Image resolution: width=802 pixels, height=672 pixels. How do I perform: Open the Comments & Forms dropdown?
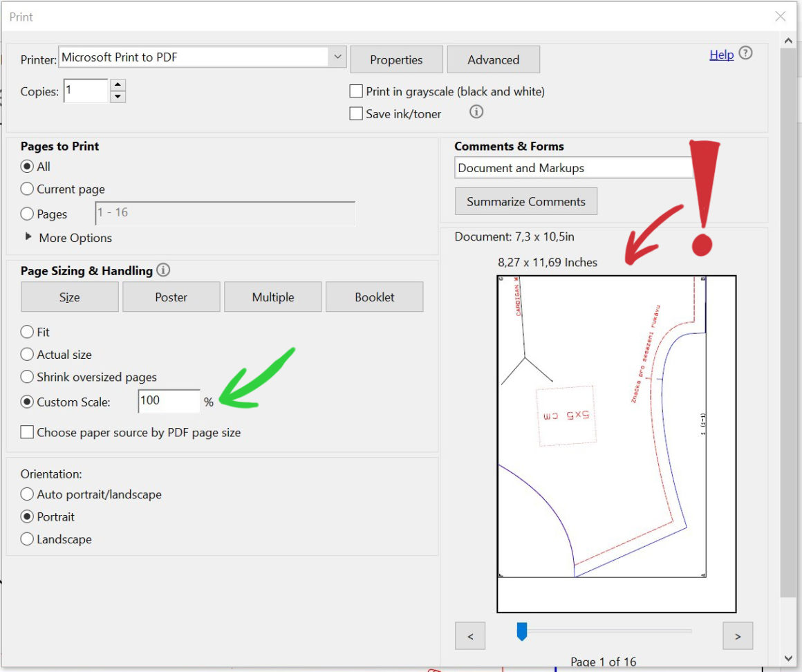click(574, 168)
